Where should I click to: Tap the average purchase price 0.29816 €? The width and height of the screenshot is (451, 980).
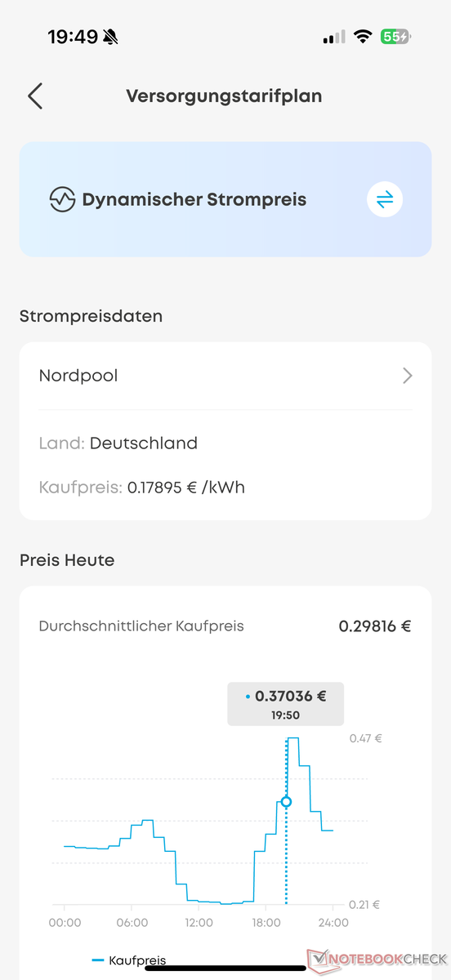[x=375, y=626]
